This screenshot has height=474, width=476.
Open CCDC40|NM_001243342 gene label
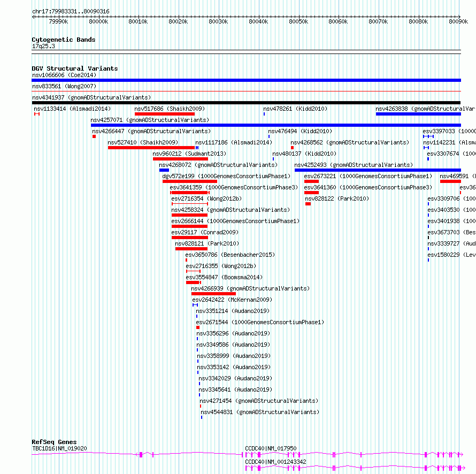(x=275, y=462)
